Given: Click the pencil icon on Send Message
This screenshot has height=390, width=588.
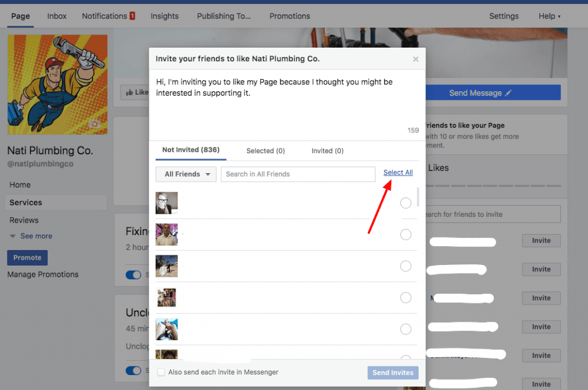Looking at the screenshot, I should coord(508,93).
